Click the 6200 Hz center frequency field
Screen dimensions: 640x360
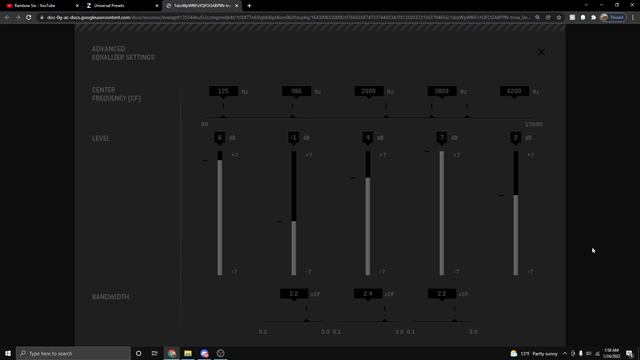[514, 91]
